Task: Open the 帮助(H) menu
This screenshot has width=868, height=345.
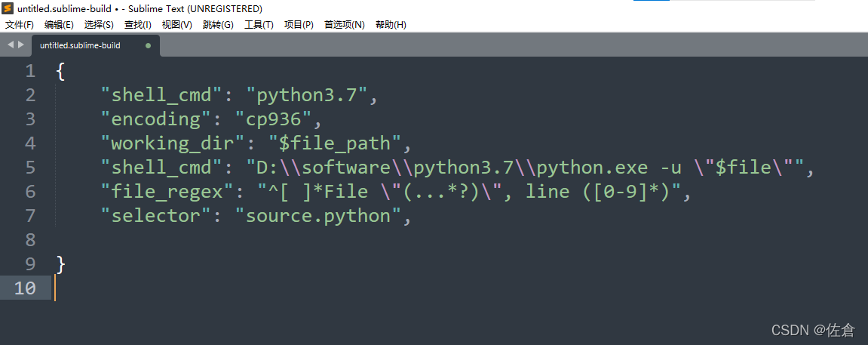Action: [391, 25]
